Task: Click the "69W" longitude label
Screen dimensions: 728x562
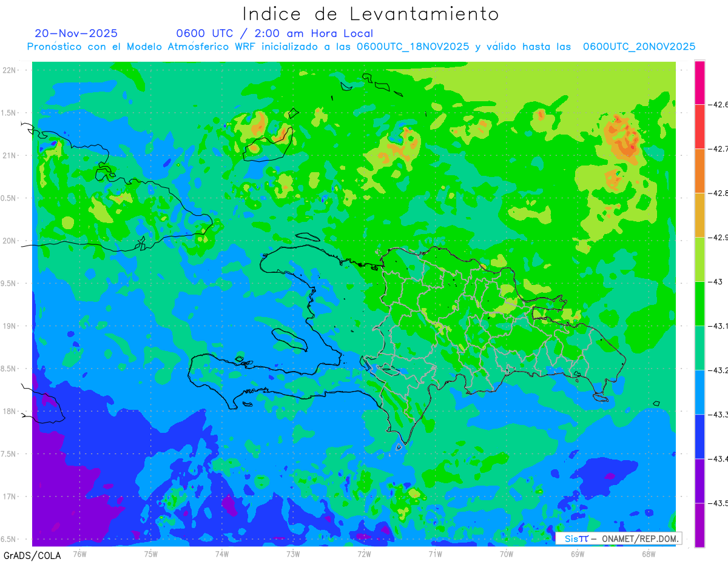Action: [578, 554]
